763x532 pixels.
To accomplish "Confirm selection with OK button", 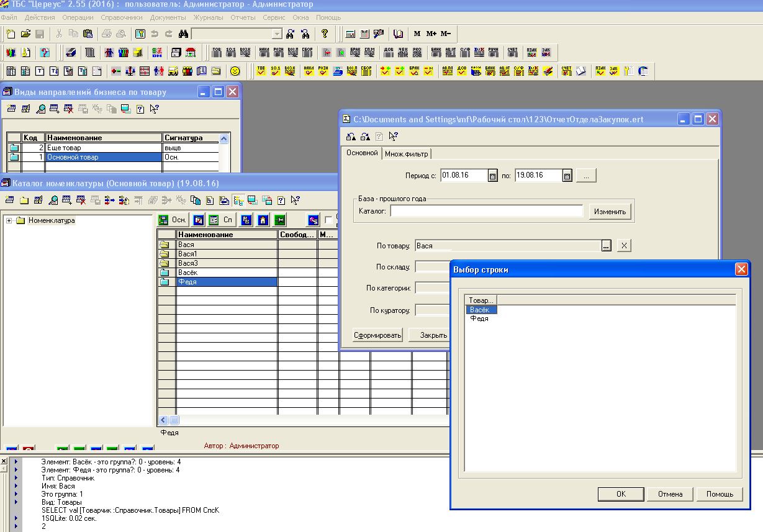I will click(x=621, y=494).
